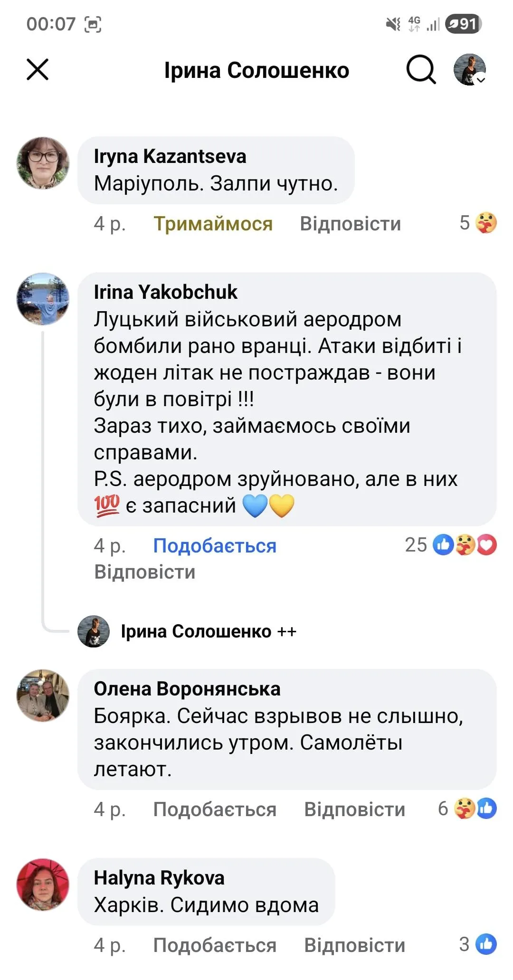
Task: View the 25 reactions on Yakobchuk's comment
Action: [x=450, y=545]
